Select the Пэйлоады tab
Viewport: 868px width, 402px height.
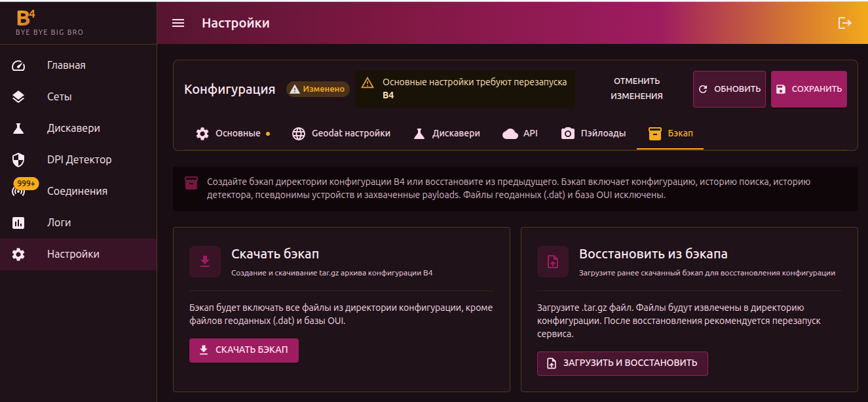pyautogui.click(x=594, y=134)
